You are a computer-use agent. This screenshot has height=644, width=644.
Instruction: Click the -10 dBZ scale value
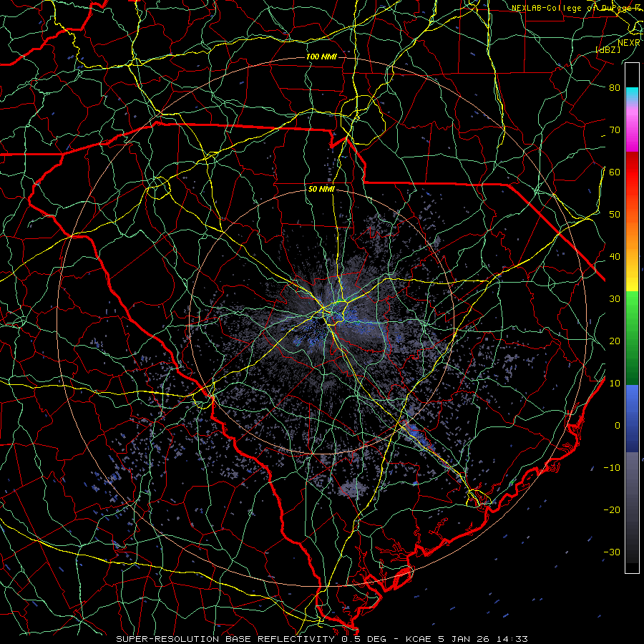pos(612,468)
